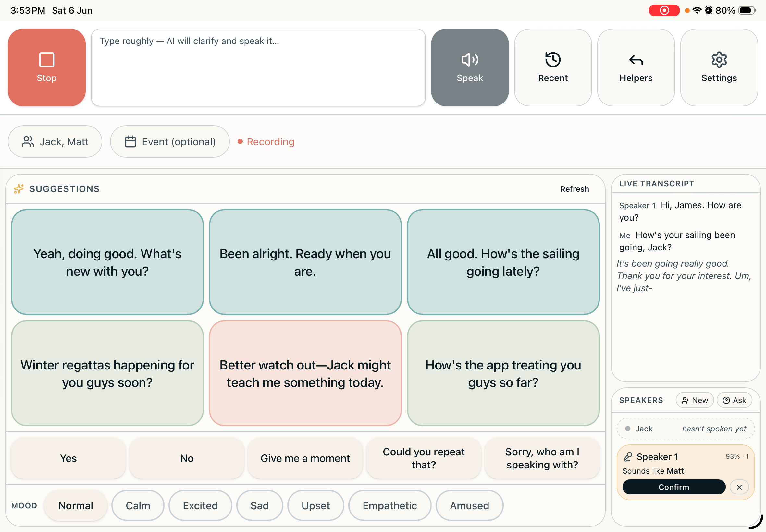
Task: Select the Jack, Matt people chip
Action: click(x=55, y=142)
